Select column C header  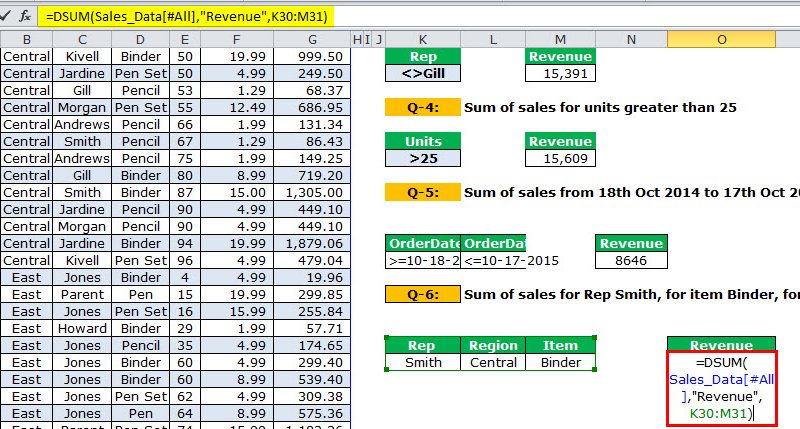tap(82, 39)
